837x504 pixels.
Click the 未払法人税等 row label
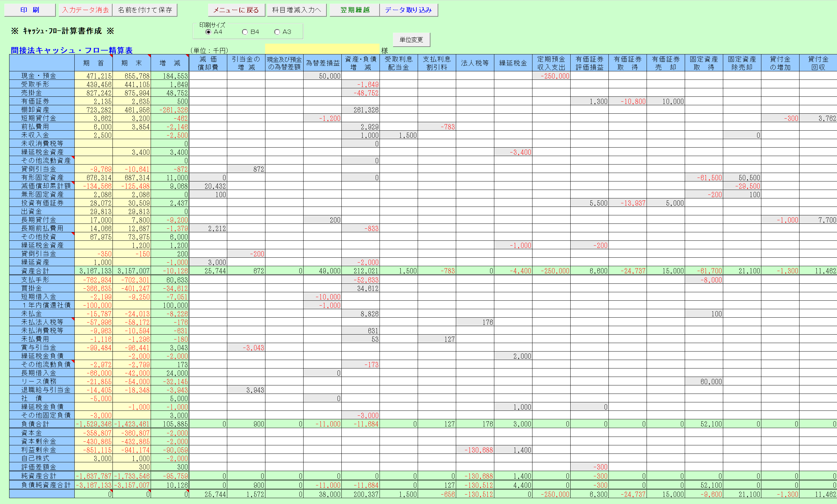pyautogui.click(x=42, y=322)
